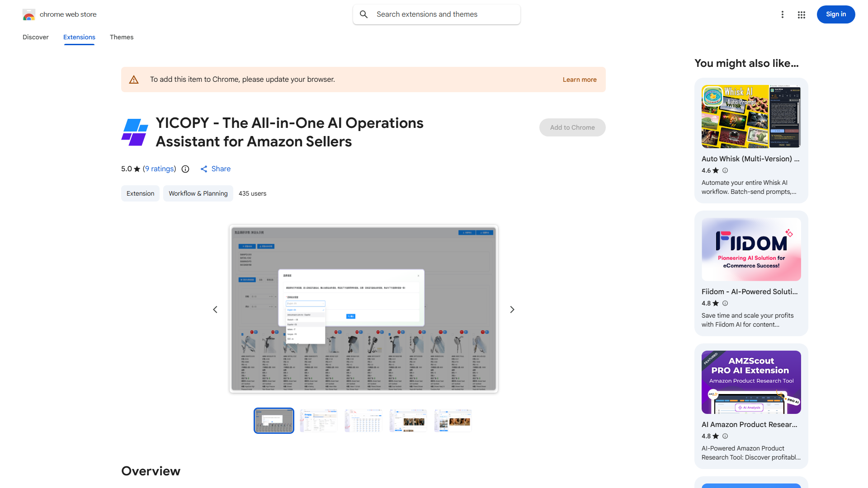Click info icon beside Fiidom rating

point(725,303)
